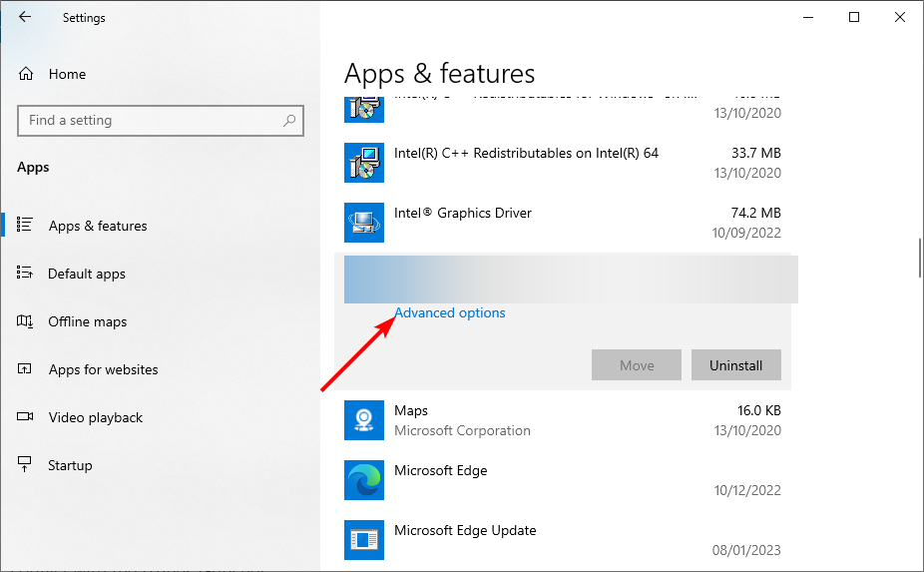
Task: Select the Microsoft Edge Update entry name
Action: (465, 530)
